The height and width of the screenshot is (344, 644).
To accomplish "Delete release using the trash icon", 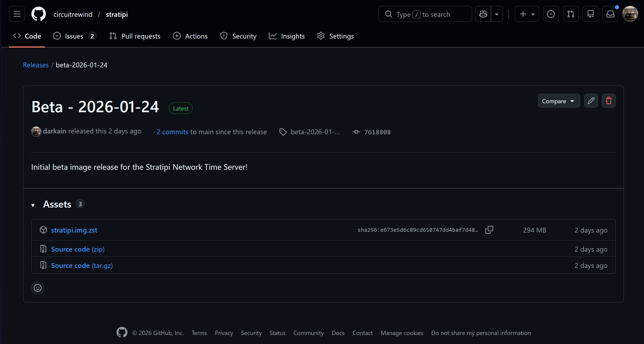I will 609,101.
